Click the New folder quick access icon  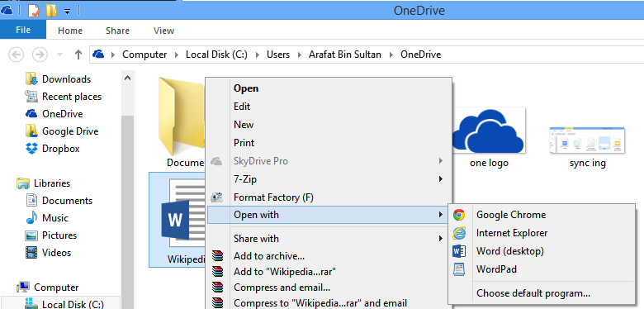[x=51, y=11]
